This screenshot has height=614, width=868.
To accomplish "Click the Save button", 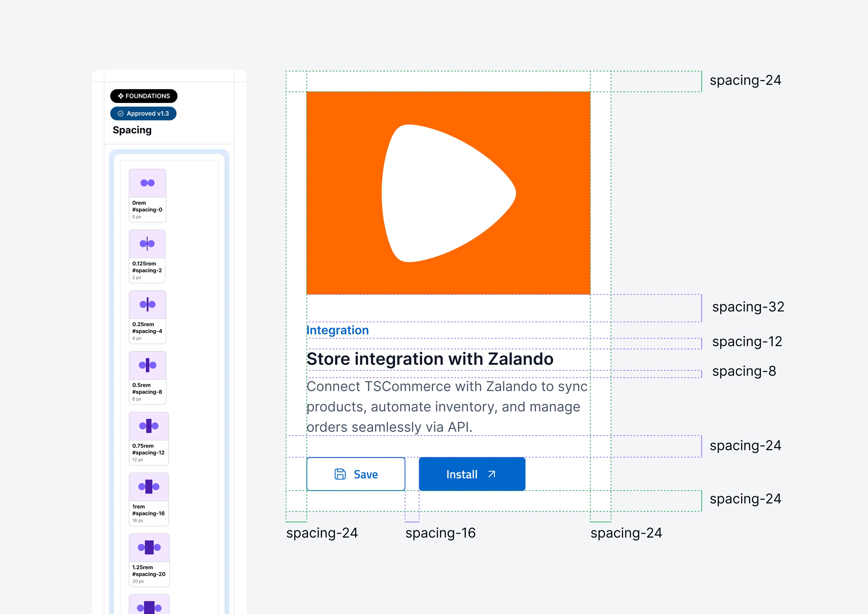I will tap(356, 474).
